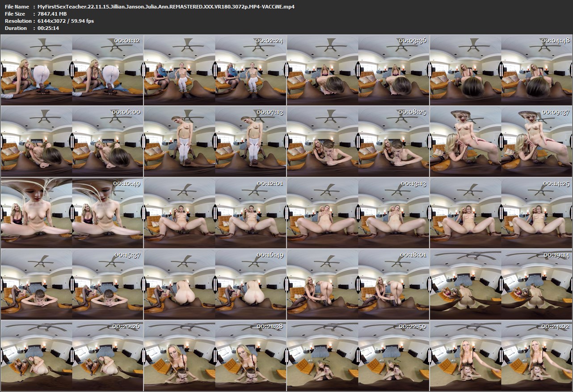Click the preview frame at 00:21:38
The width and height of the screenshot is (573, 392).
[215, 356]
